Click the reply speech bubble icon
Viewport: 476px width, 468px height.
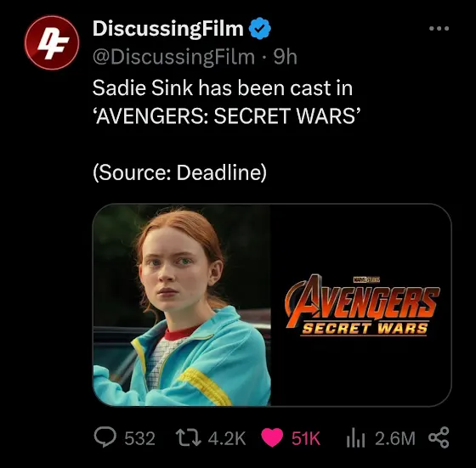105,437
